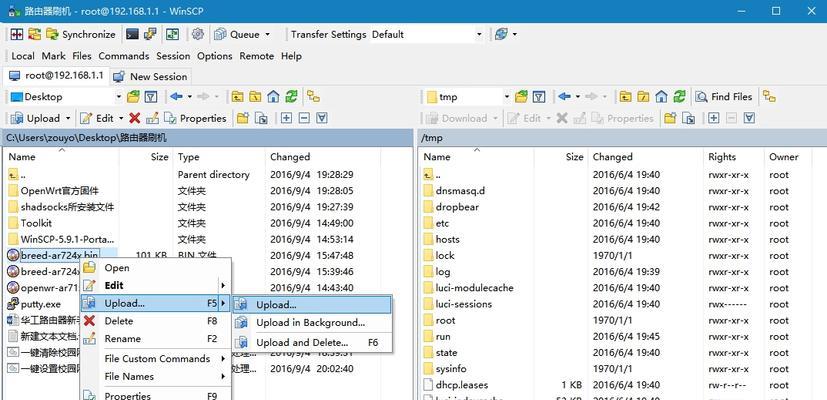This screenshot has width=827, height=400.
Task: Select the Toolkit folder in local panel
Action: [36, 223]
